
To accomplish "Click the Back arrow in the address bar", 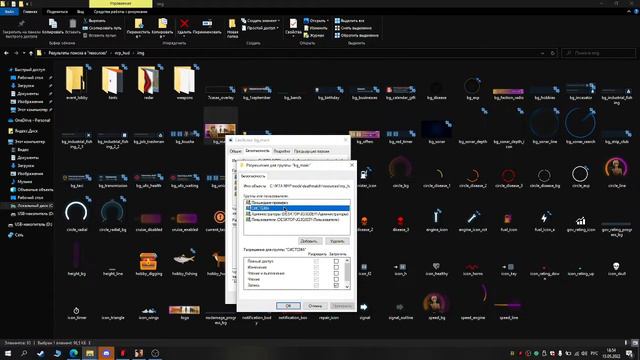I will (7, 53).
